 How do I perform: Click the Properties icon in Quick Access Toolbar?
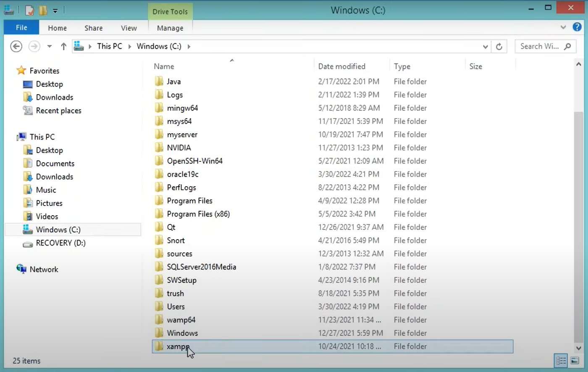[x=29, y=10]
